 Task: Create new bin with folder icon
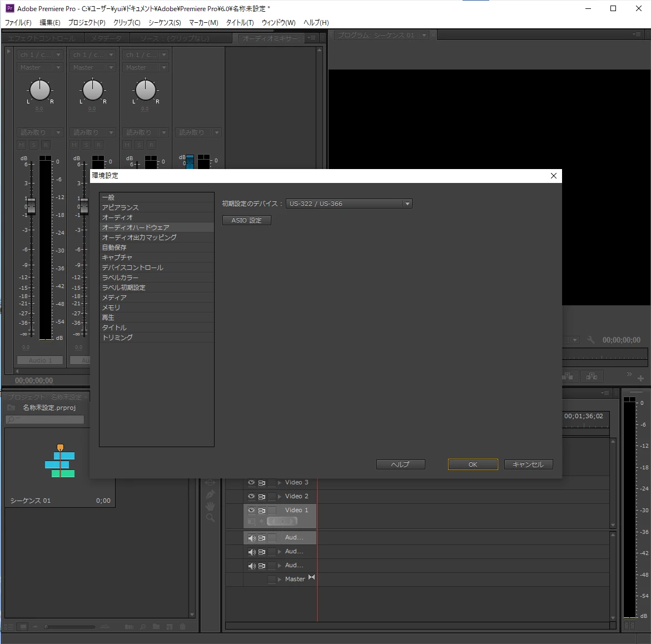(x=156, y=627)
